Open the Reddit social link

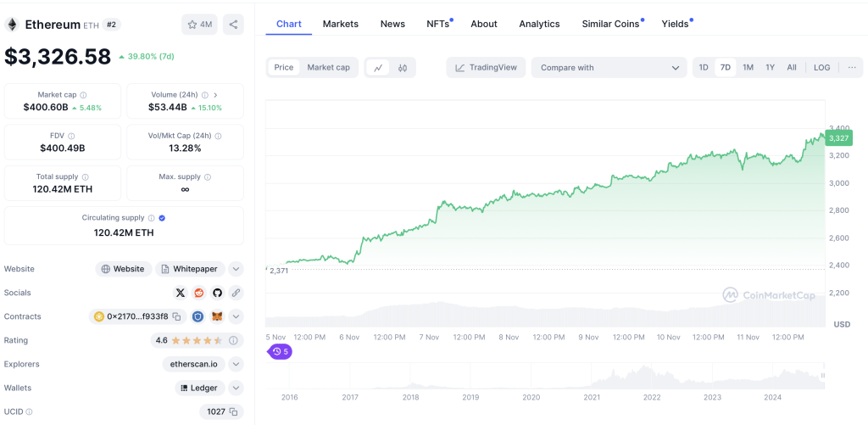click(198, 293)
